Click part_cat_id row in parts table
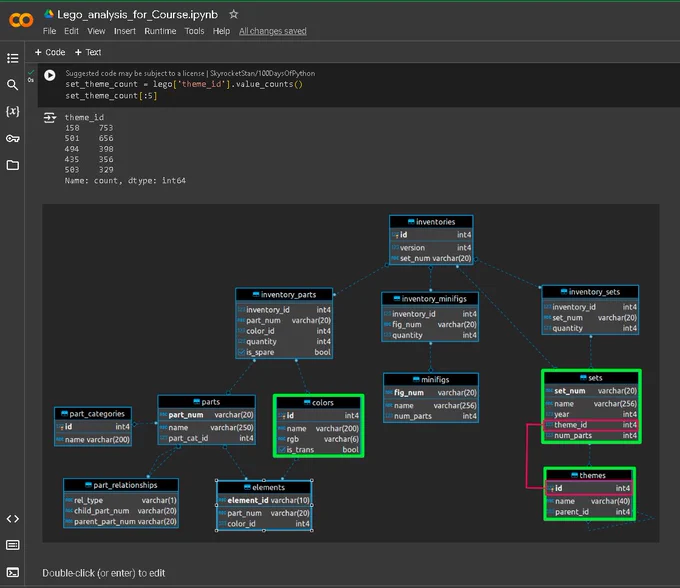 (x=206, y=438)
